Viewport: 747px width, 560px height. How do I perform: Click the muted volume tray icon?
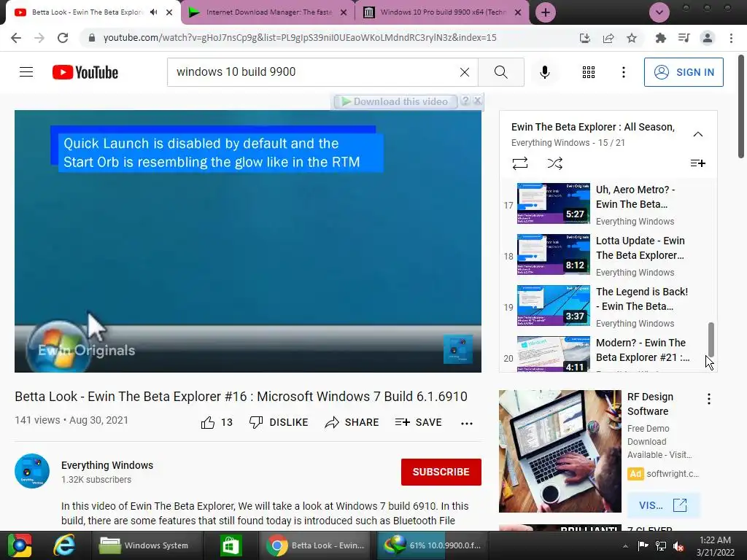click(679, 545)
